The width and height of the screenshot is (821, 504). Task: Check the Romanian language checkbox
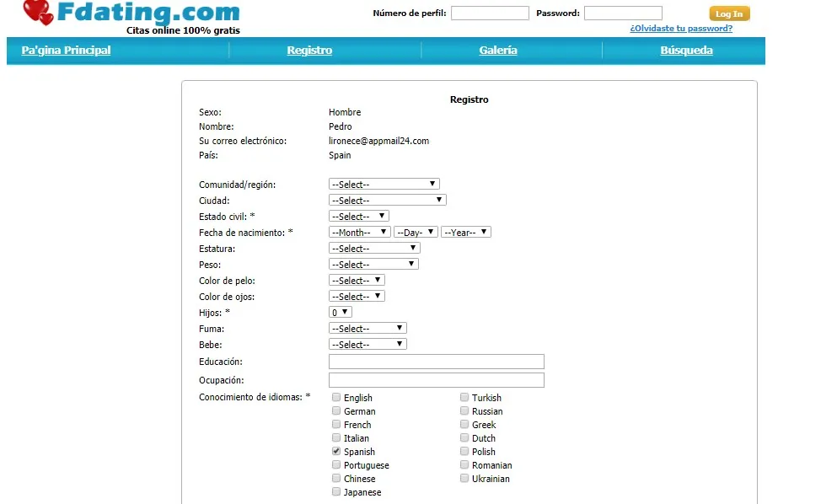point(464,464)
